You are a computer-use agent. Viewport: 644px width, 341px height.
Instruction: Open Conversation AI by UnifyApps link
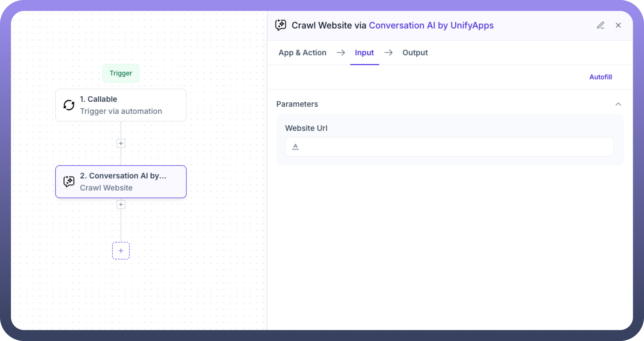(431, 25)
